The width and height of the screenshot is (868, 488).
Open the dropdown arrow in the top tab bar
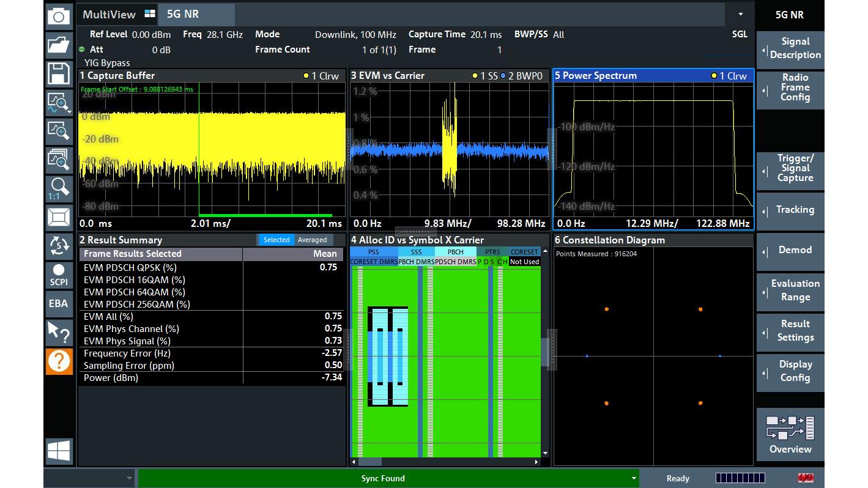tap(741, 14)
